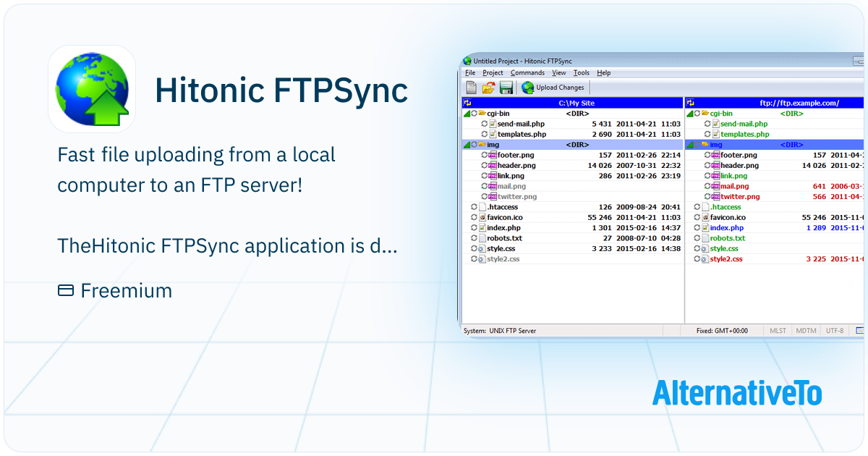Click sync icon beside local send-mail.php
This screenshot has height=456, width=868.
[485, 124]
